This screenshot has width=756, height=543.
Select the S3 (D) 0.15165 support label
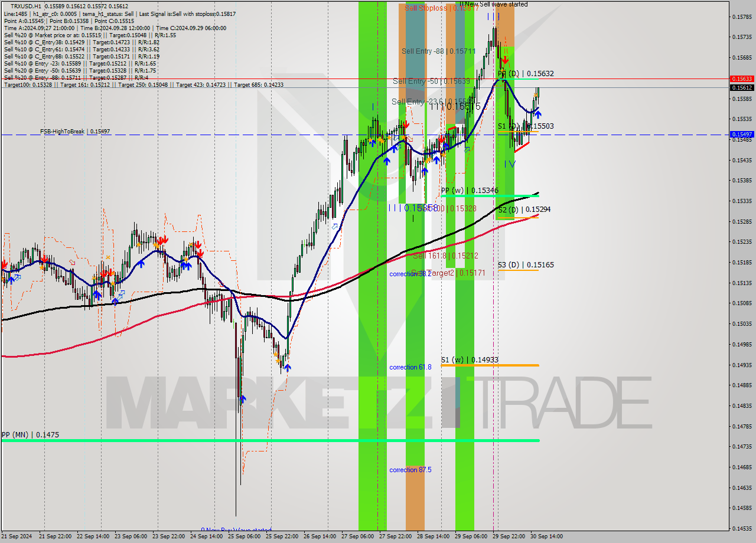[x=526, y=265]
